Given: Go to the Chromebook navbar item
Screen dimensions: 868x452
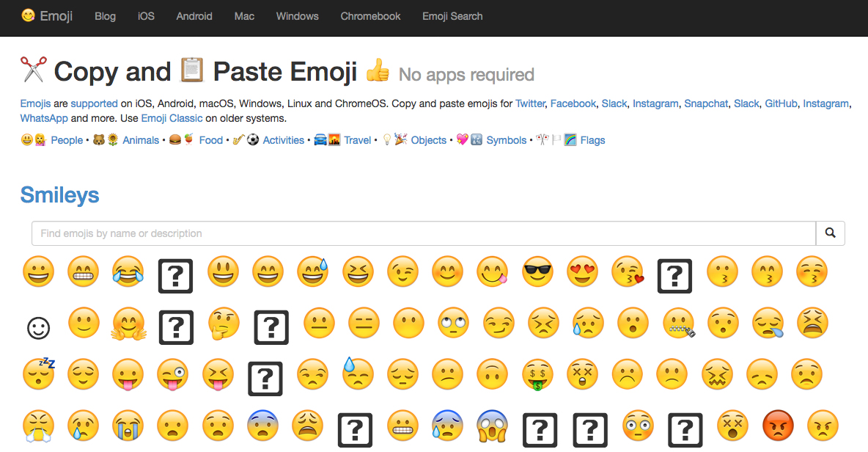Looking at the screenshot, I should pos(370,16).
